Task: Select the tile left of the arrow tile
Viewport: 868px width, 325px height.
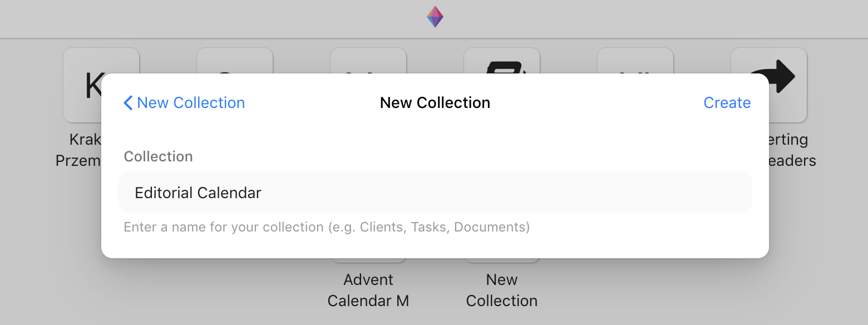Action: click(x=635, y=60)
